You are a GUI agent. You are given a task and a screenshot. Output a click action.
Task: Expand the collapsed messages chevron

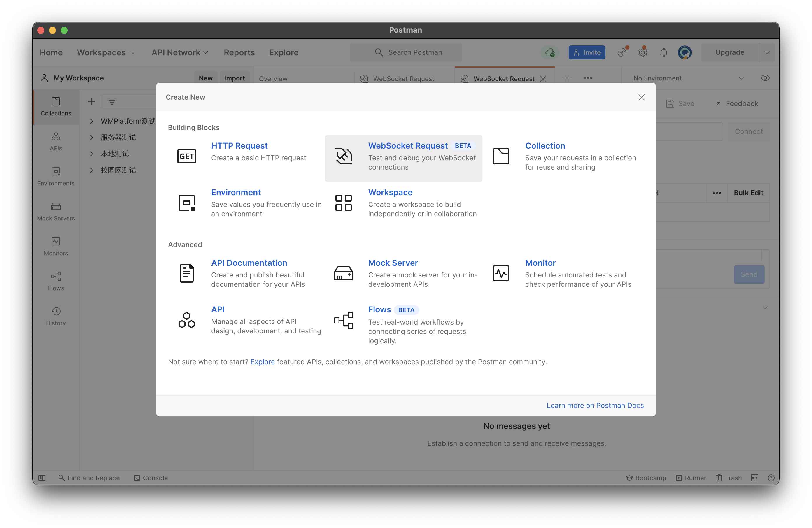(x=765, y=307)
